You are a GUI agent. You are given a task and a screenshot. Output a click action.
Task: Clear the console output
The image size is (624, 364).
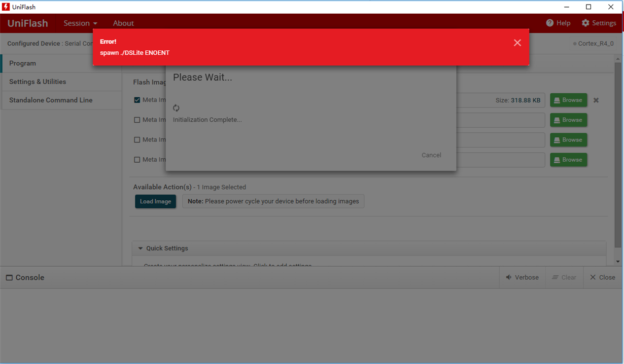(564, 277)
